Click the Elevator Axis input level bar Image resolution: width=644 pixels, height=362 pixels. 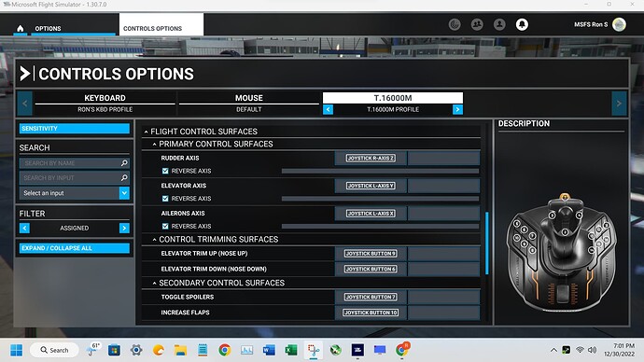click(x=380, y=199)
